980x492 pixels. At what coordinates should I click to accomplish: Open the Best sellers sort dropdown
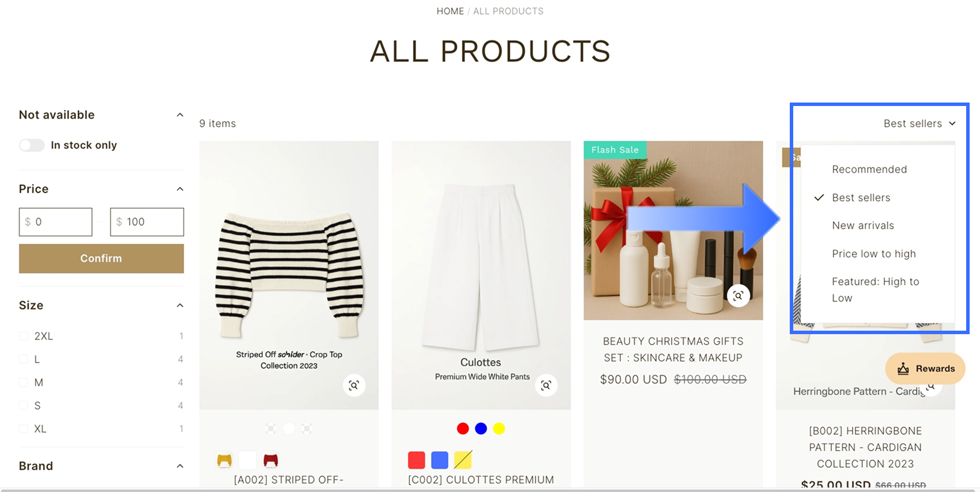click(x=919, y=123)
